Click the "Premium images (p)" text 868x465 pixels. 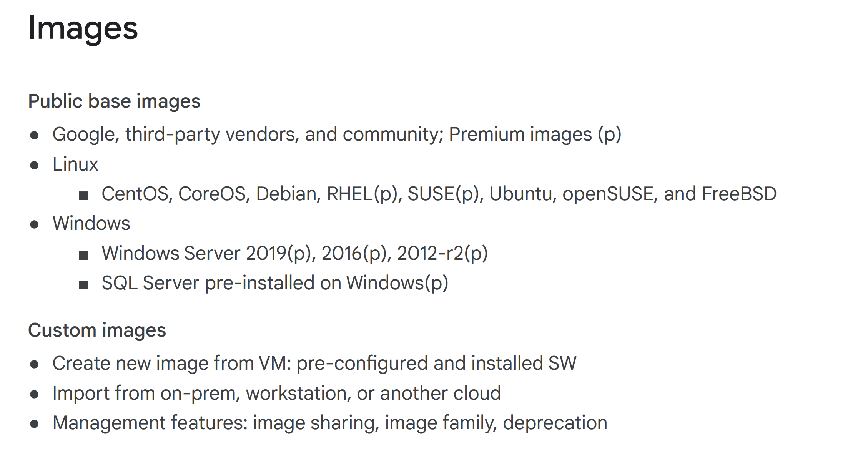pyautogui.click(x=535, y=135)
